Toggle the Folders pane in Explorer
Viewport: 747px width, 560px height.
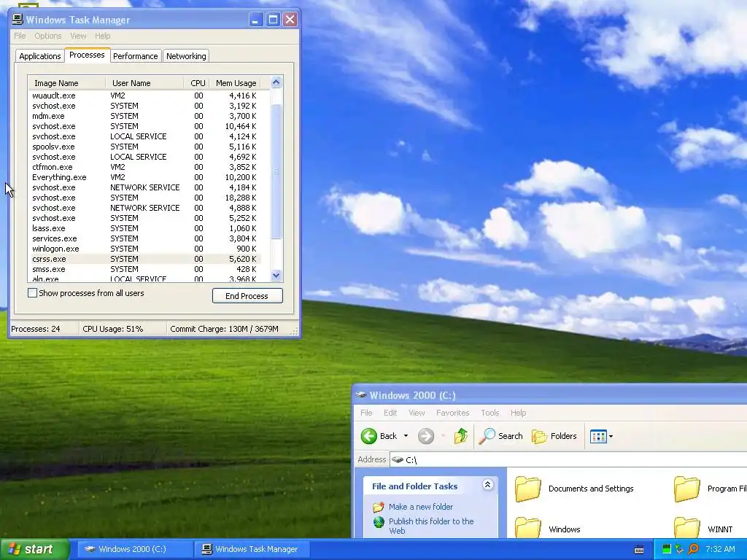[x=554, y=436]
